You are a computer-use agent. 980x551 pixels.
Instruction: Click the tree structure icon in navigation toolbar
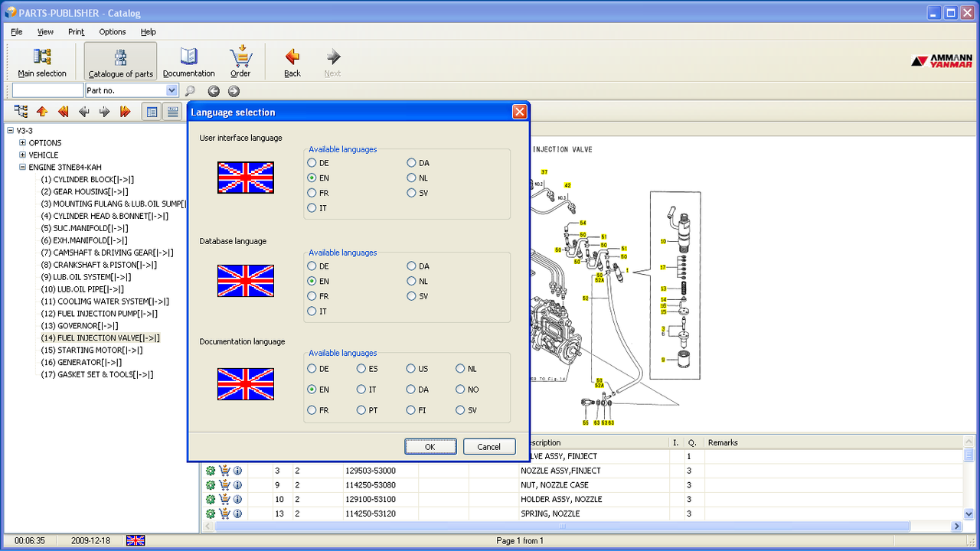pyautogui.click(x=21, y=112)
